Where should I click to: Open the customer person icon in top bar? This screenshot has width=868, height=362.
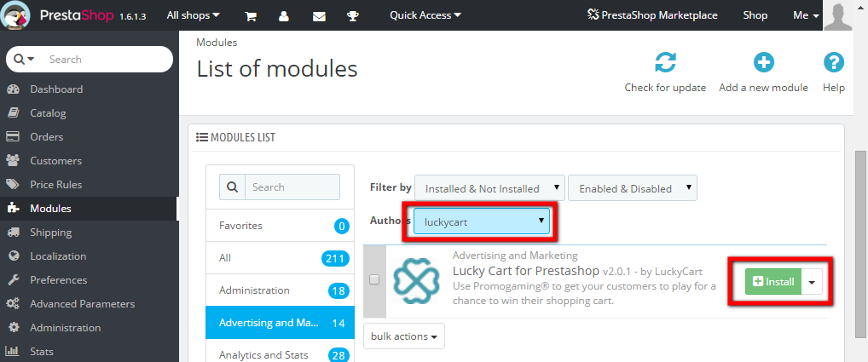pyautogui.click(x=284, y=15)
